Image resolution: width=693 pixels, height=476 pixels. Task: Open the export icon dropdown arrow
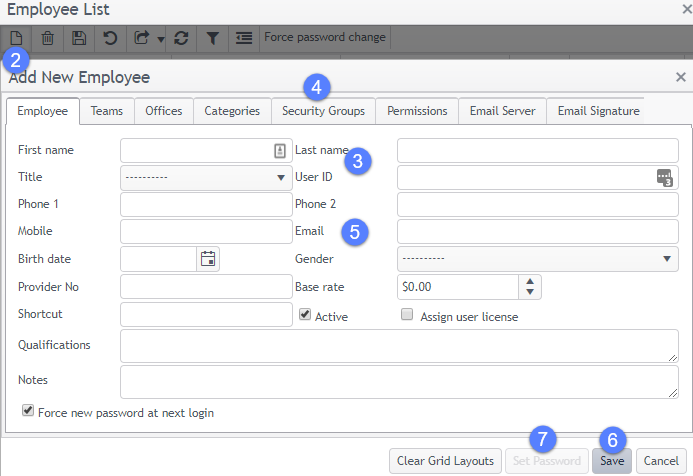tap(160, 39)
